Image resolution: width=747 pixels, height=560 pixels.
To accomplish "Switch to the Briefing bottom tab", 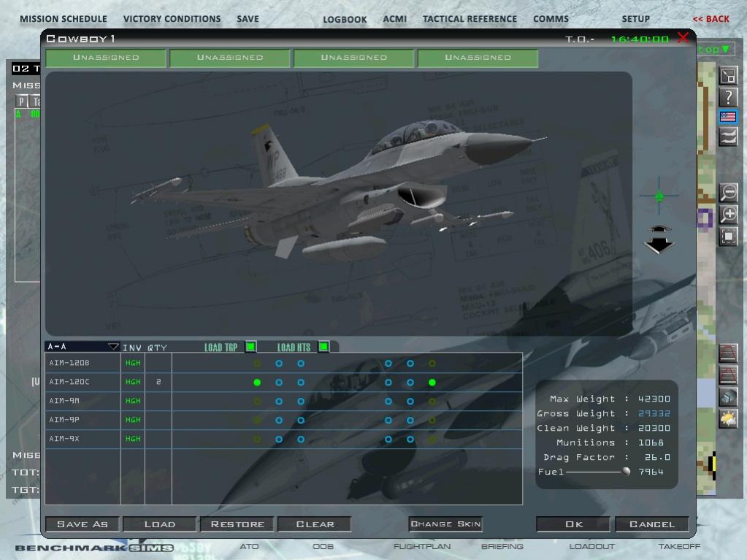I will point(502,546).
